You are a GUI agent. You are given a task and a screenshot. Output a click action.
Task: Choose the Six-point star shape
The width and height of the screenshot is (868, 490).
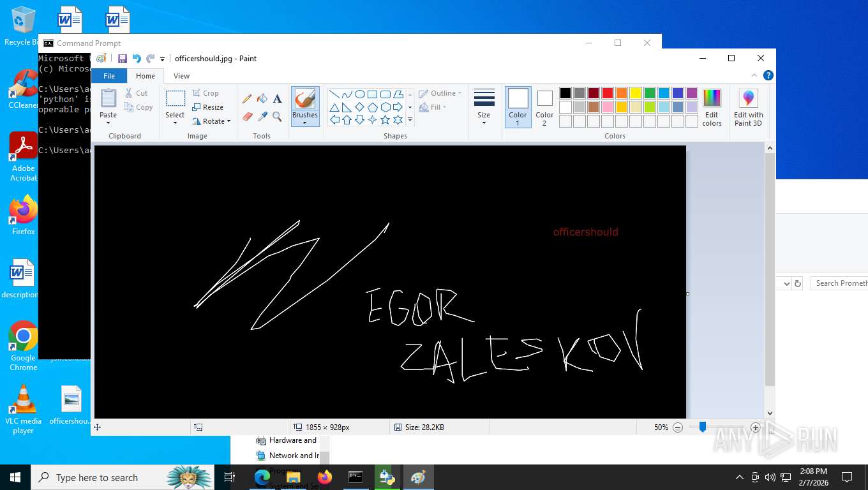[x=398, y=119]
